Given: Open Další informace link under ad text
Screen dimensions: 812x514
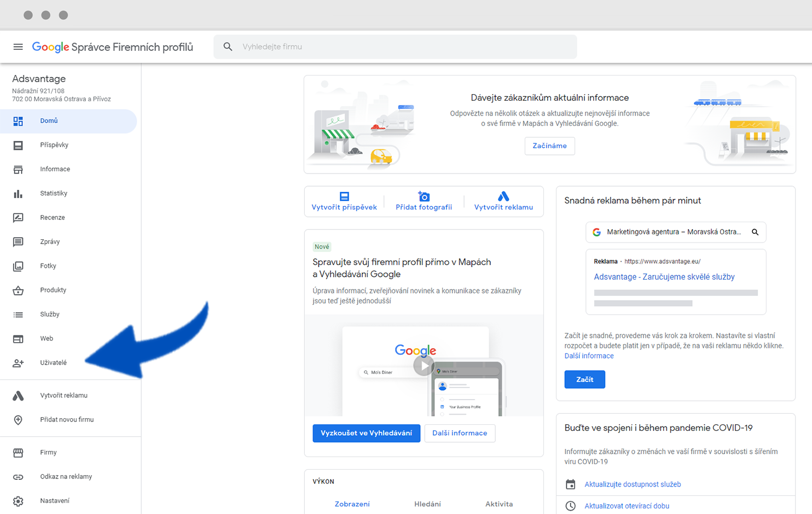Looking at the screenshot, I should coord(589,356).
